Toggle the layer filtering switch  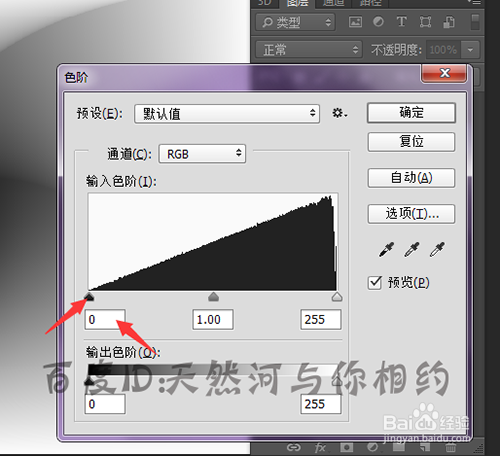(x=475, y=22)
